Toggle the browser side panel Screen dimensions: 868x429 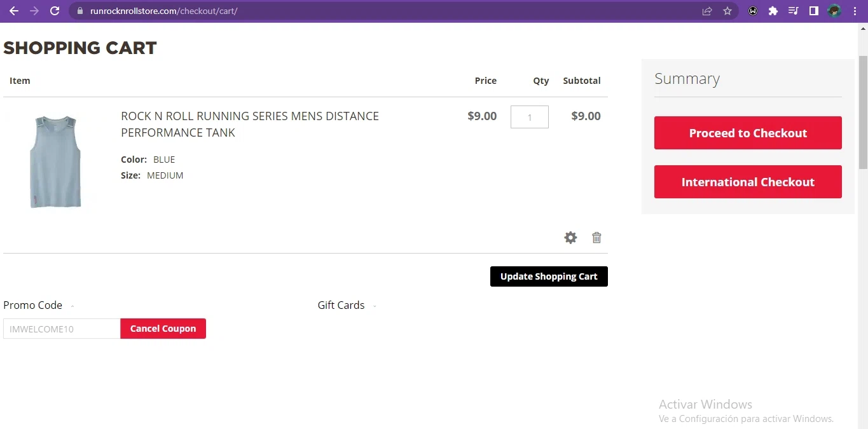coord(813,11)
